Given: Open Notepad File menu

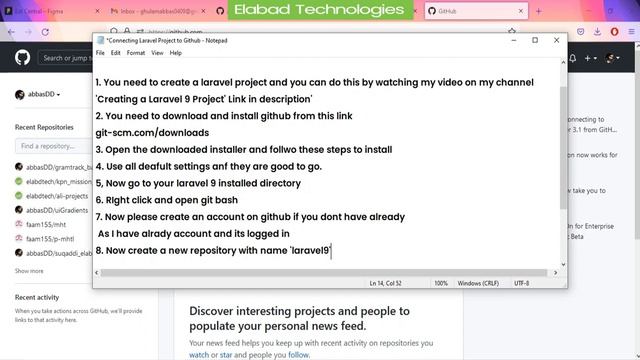Looking at the screenshot, I should 100,53.
